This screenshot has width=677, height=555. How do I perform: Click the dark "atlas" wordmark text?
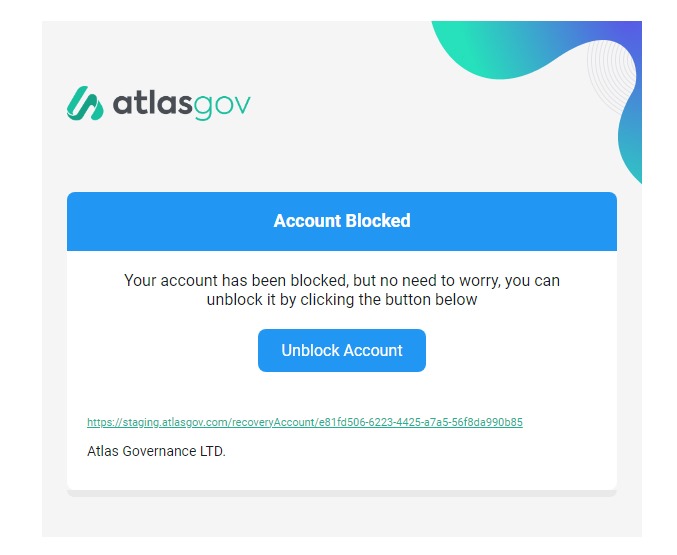pyautogui.click(x=152, y=103)
